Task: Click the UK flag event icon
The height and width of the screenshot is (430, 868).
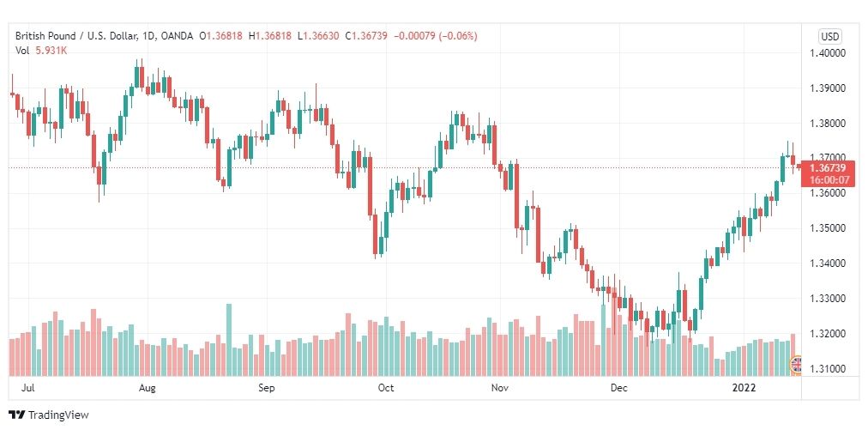Action: point(795,365)
